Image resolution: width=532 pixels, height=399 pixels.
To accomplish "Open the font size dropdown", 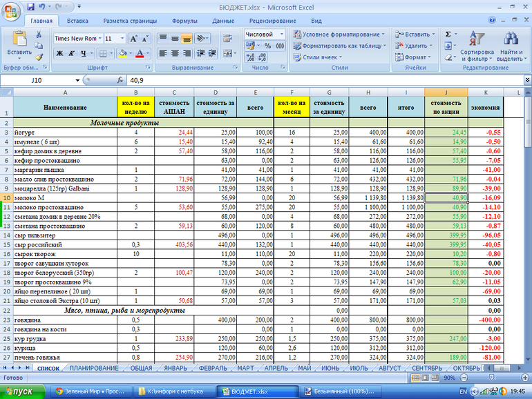I will tap(122, 38).
